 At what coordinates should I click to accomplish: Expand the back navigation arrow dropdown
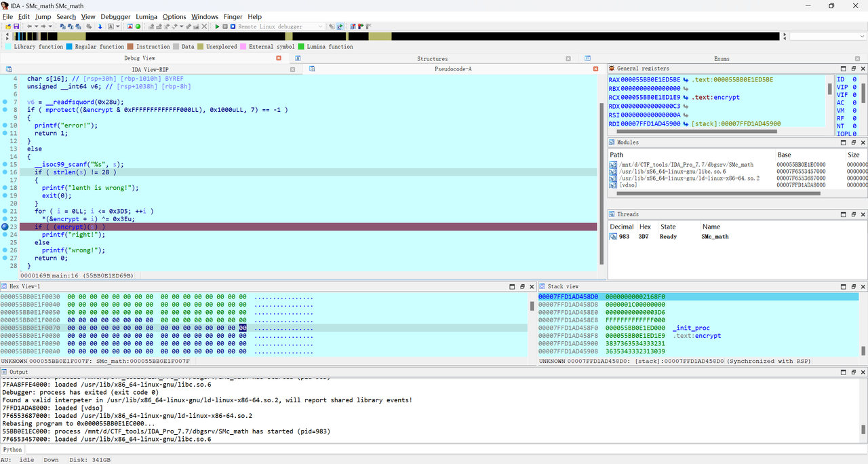(35, 26)
